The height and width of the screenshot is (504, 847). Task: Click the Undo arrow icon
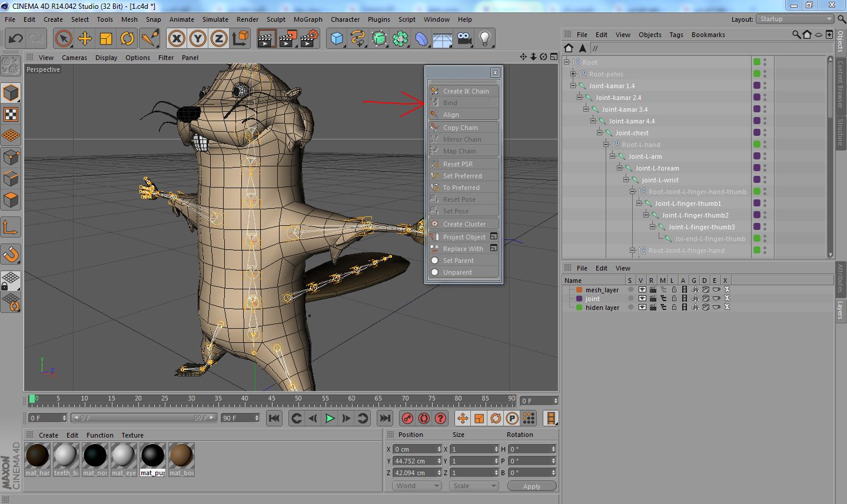click(x=16, y=39)
